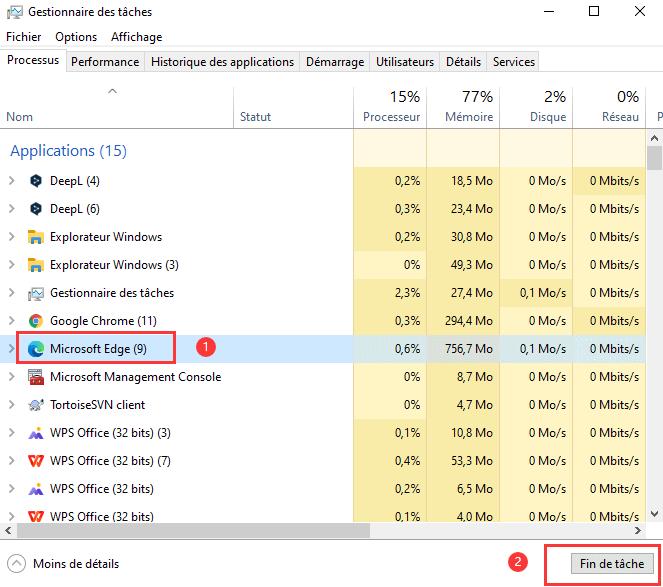Expand the DeepL (6) process group
The width and height of the screenshot is (663, 587).
12,209
